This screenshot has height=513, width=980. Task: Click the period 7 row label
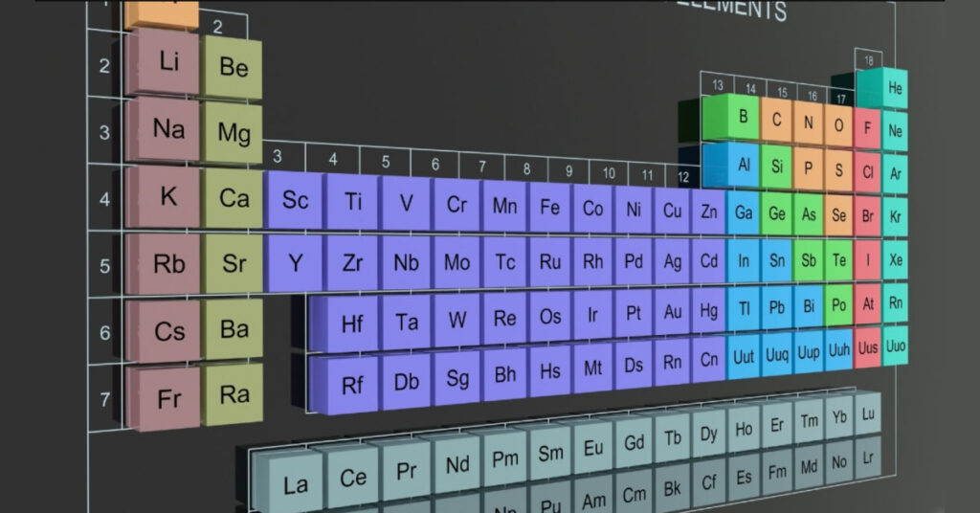point(105,399)
